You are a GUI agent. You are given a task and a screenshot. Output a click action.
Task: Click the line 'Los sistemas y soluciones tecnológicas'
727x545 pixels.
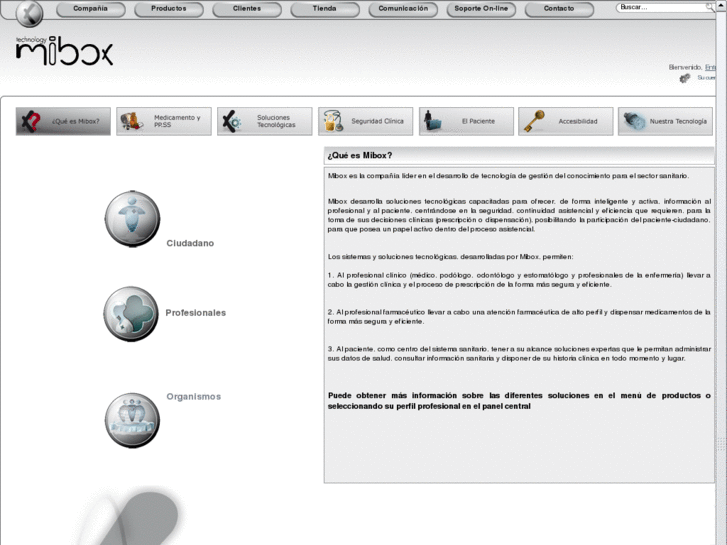[450, 256]
